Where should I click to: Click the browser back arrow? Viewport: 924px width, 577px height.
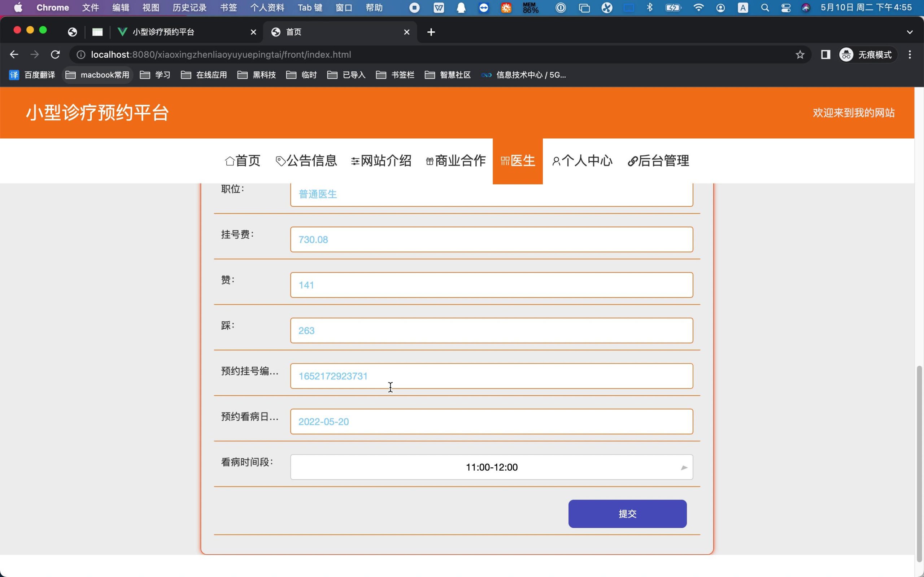(x=14, y=54)
